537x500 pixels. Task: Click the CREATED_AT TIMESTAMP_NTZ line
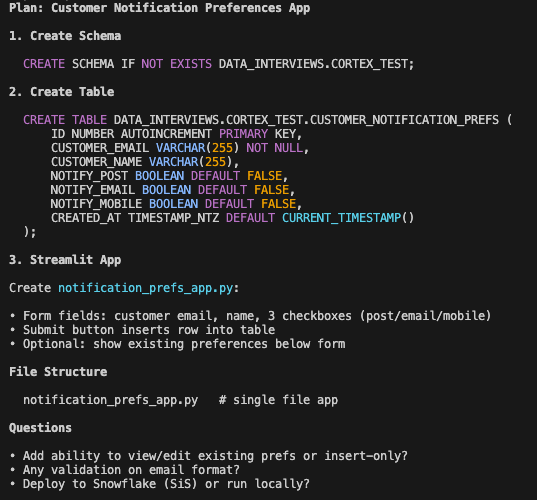point(233,218)
